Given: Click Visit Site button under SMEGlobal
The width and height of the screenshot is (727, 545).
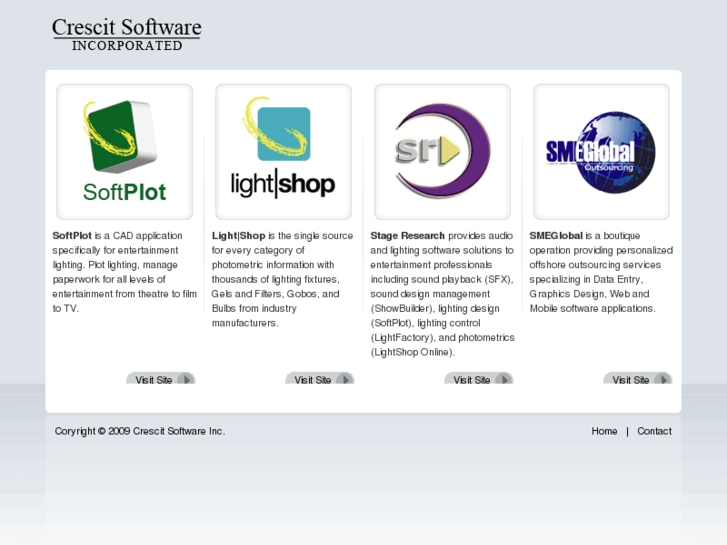Looking at the screenshot, I should coord(638,379).
